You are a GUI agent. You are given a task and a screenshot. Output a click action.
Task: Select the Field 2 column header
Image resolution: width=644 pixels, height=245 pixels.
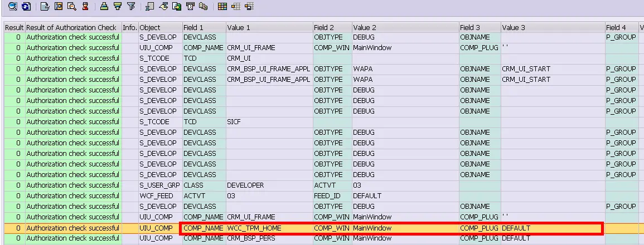(x=332, y=27)
